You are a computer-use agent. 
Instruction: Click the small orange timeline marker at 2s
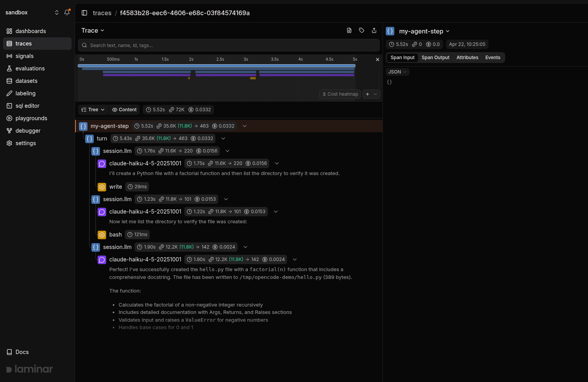pyautogui.click(x=189, y=78)
